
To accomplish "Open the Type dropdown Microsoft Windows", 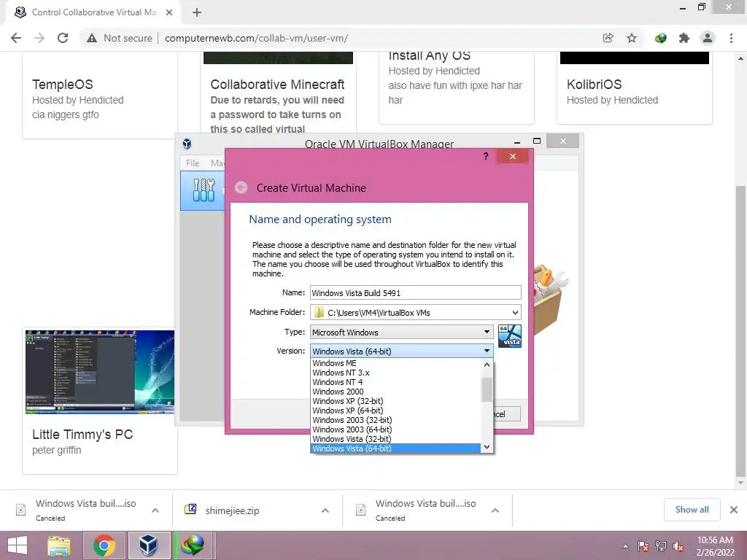I will [x=402, y=332].
